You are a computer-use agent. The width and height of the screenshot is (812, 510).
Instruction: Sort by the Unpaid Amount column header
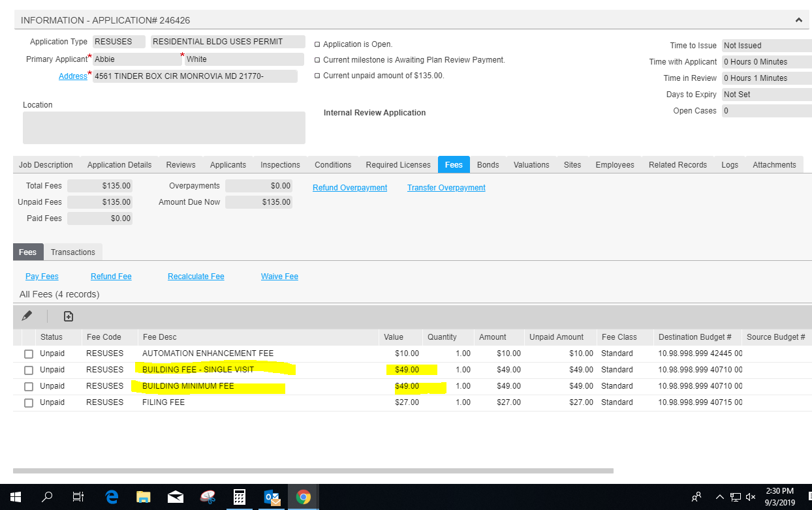(556, 337)
